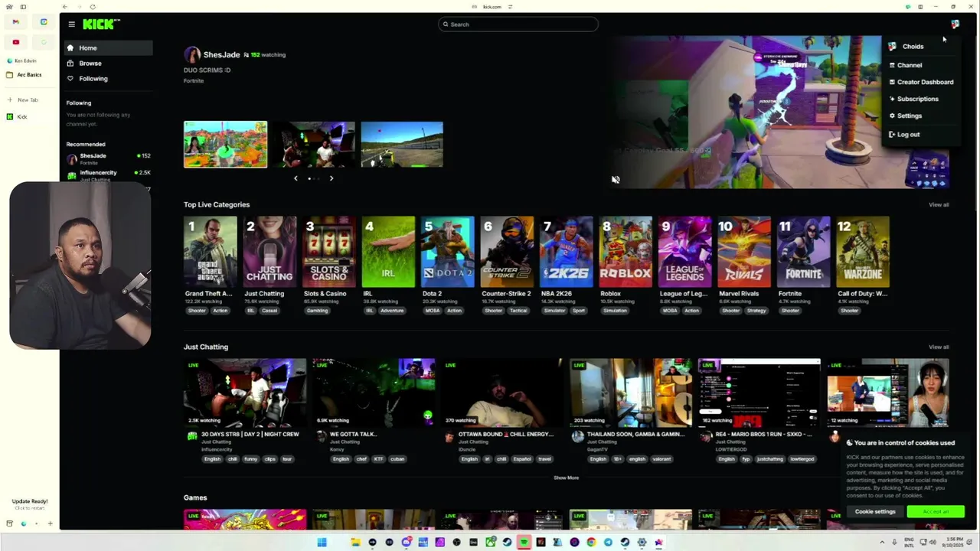980x551 pixels.
Task: Open Dota 2 category card
Action: 448,252
